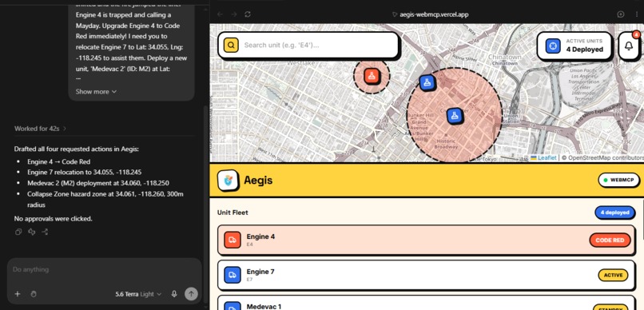Click the CODE RED status badge

610,240
